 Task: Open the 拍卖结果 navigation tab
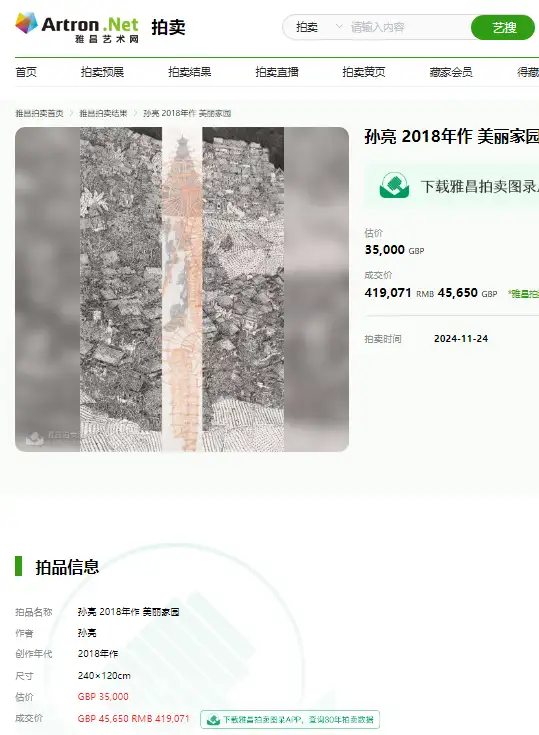coord(189,72)
